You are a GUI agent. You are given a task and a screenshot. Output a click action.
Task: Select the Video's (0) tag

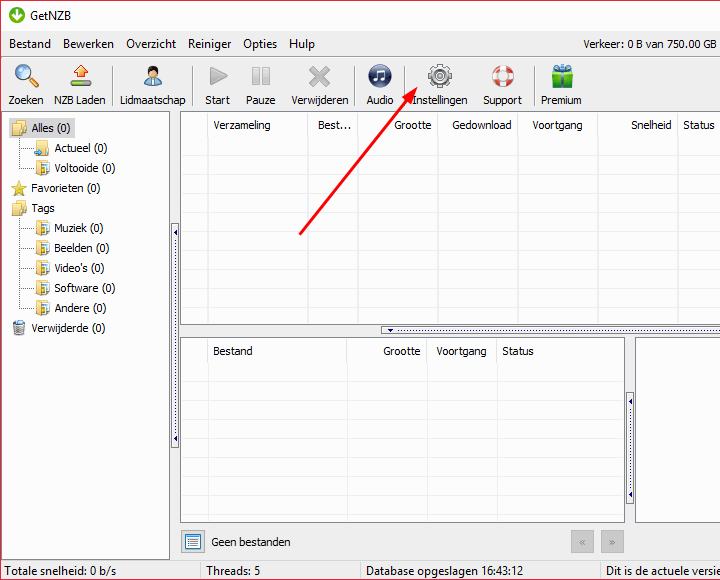[70, 268]
